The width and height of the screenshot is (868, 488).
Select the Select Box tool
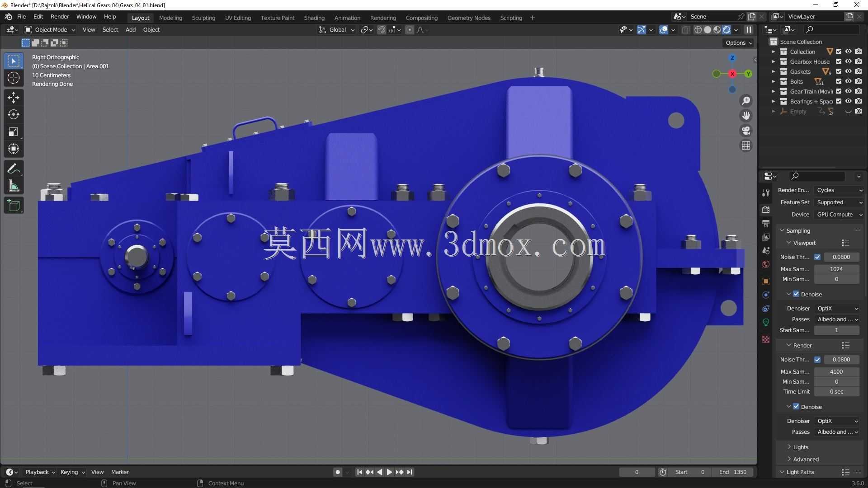(14, 61)
